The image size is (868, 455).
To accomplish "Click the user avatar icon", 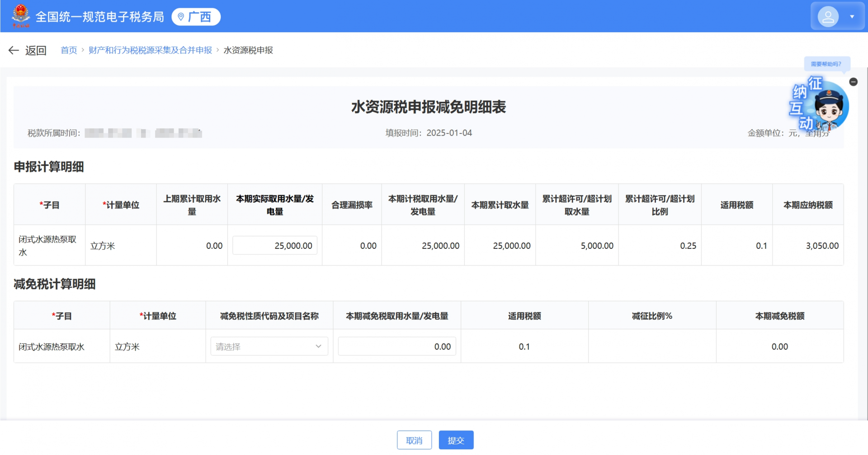I will [828, 17].
